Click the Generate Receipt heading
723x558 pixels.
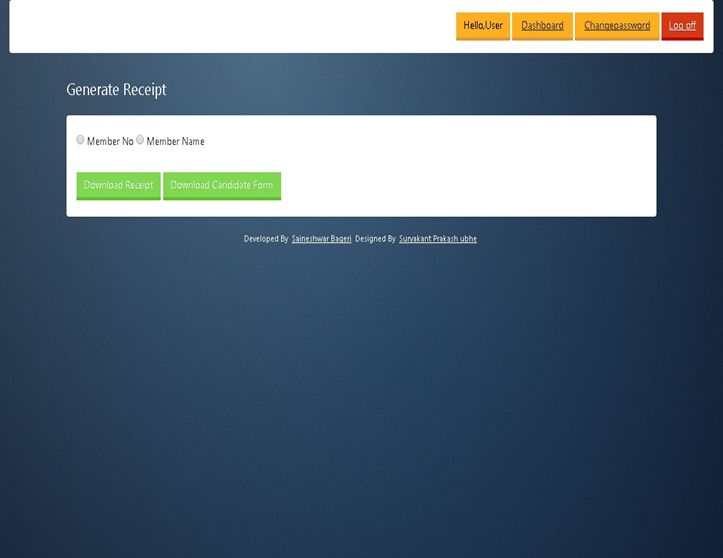point(116,89)
